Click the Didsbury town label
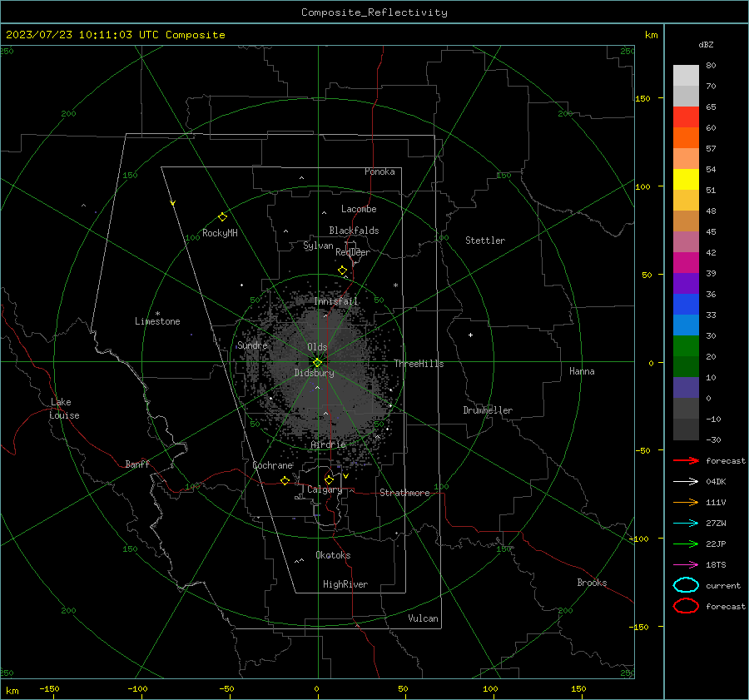The image size is (749, 700). (314, 373)
